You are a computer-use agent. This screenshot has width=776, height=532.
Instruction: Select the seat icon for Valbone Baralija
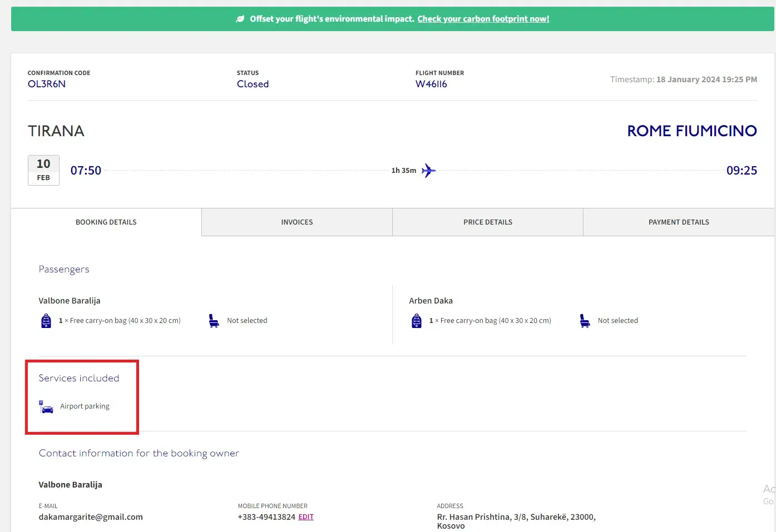point(214,321)
